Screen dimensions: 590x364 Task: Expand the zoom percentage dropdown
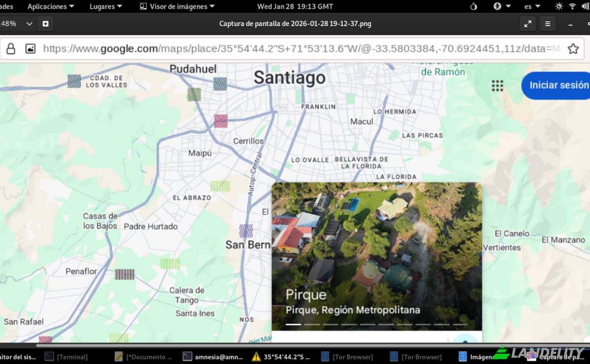click(29, 24)
